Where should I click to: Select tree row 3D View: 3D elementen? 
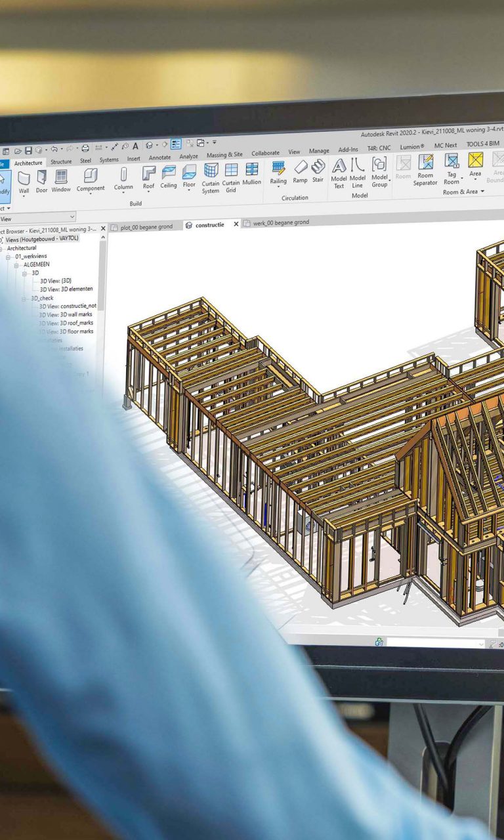point(66,289)
